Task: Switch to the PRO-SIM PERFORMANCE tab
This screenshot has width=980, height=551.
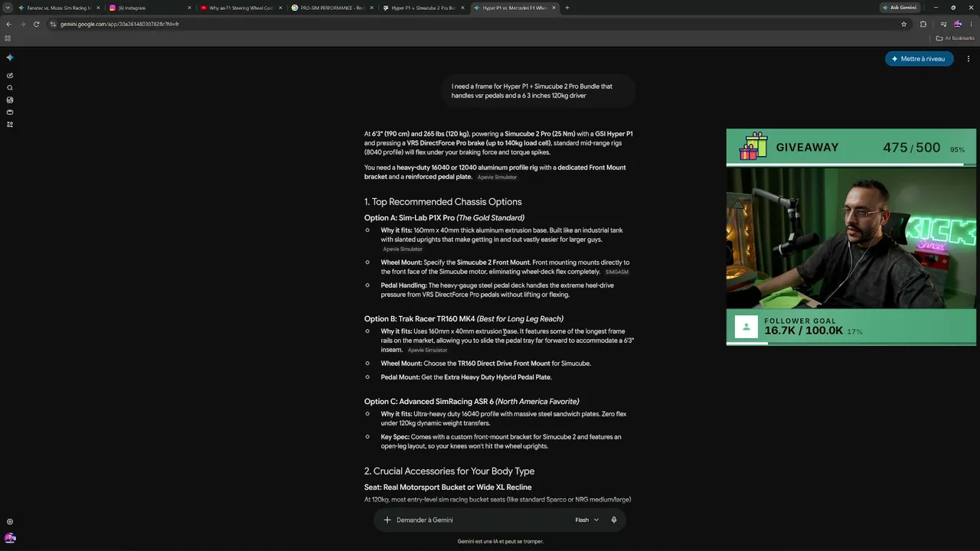Action: tap(332, 8)
